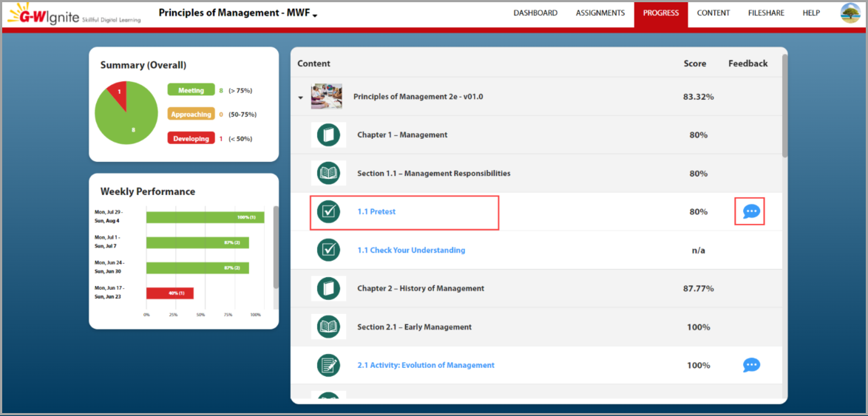Screen dimensions: 868x416
Task: Go to the Dashboard tab
Action: (535, 13)
